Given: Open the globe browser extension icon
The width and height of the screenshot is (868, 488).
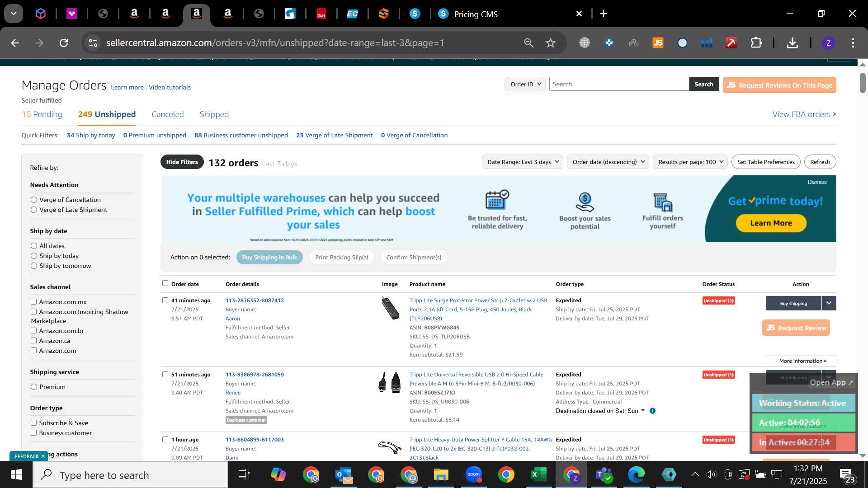Looking at the screenshot, I should coord(585,43).
